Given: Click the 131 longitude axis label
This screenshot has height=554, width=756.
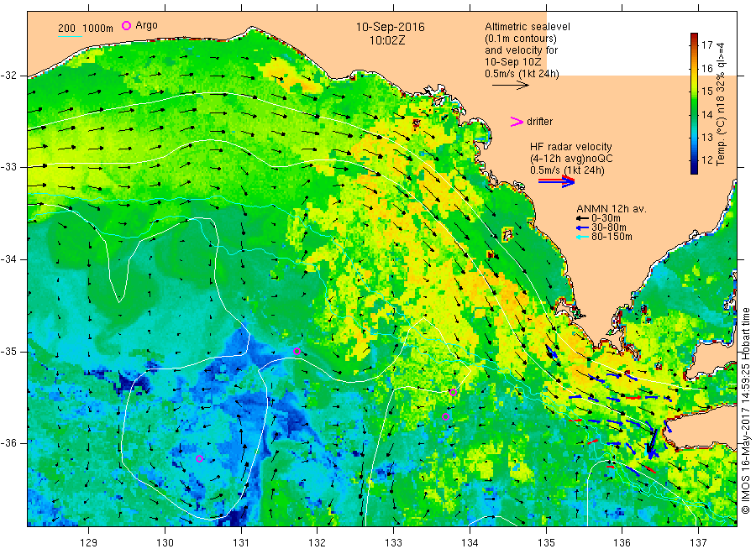Looking at the screenshot, I should (241, 543).
